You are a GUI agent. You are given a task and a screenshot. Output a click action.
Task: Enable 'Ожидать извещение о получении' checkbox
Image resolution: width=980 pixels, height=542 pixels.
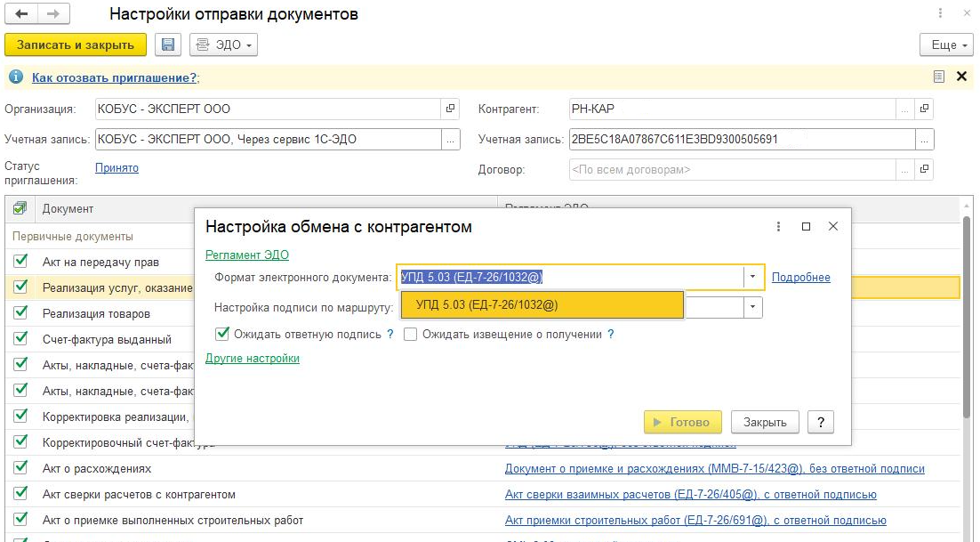tap(411, 335)
